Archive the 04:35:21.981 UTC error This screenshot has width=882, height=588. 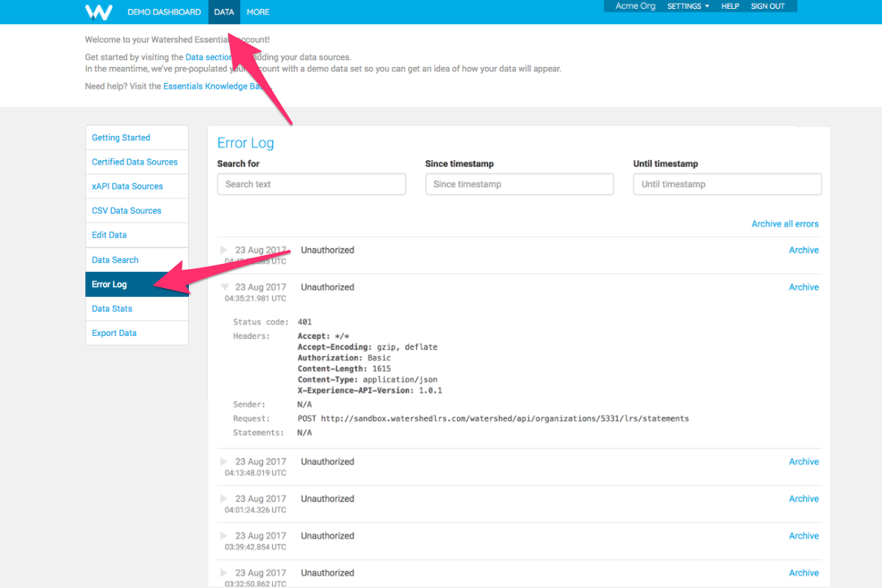[x=803, y=287]
